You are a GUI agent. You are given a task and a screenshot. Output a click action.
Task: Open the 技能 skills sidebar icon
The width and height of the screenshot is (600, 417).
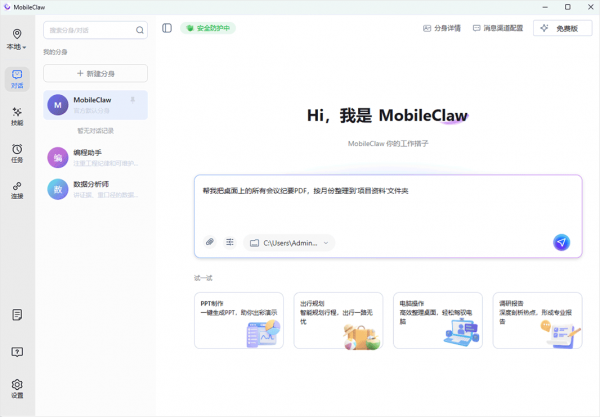coord(17,116)
